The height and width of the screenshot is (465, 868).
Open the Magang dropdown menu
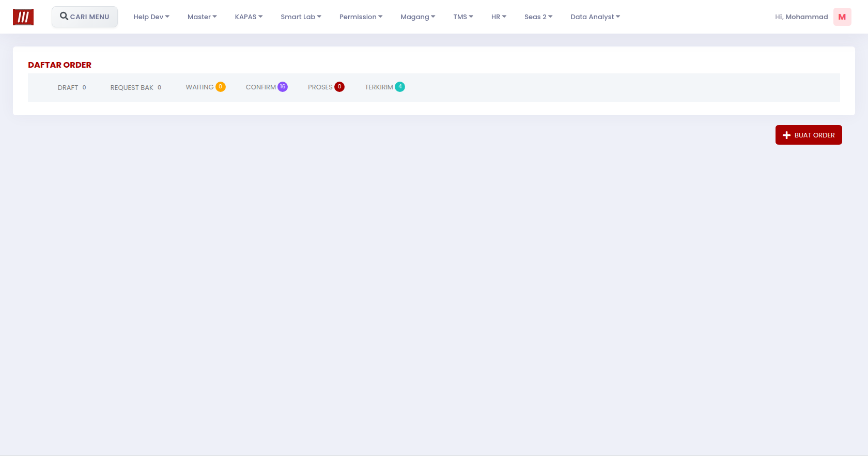[417, 17]
